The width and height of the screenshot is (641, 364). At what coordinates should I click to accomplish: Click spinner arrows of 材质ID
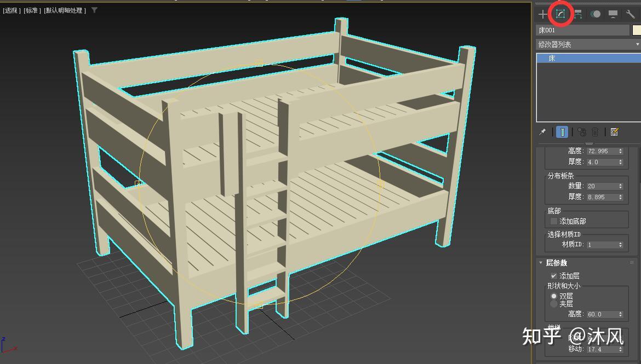click(621, 244)
